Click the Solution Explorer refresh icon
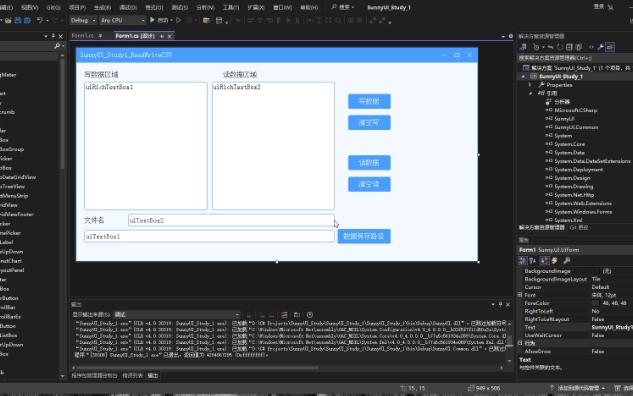Image resolution: width=633 pixels, height=396 pixels. [x=560, y=47]
